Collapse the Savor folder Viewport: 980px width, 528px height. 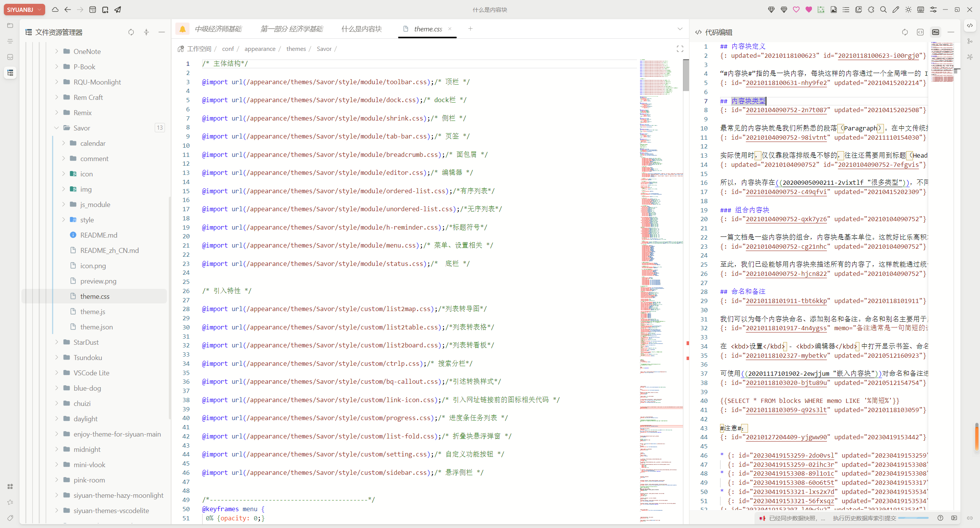point(57,128)
